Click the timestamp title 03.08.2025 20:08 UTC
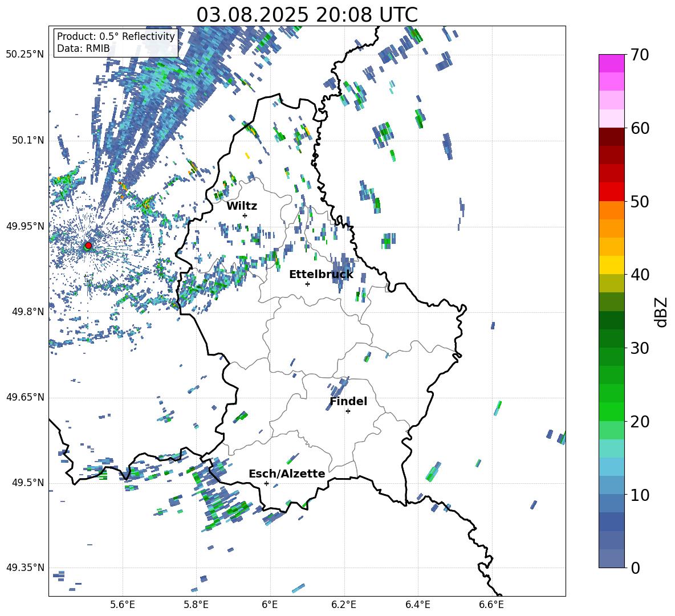Viewport: 675px width, 616px height. [307, 15]
